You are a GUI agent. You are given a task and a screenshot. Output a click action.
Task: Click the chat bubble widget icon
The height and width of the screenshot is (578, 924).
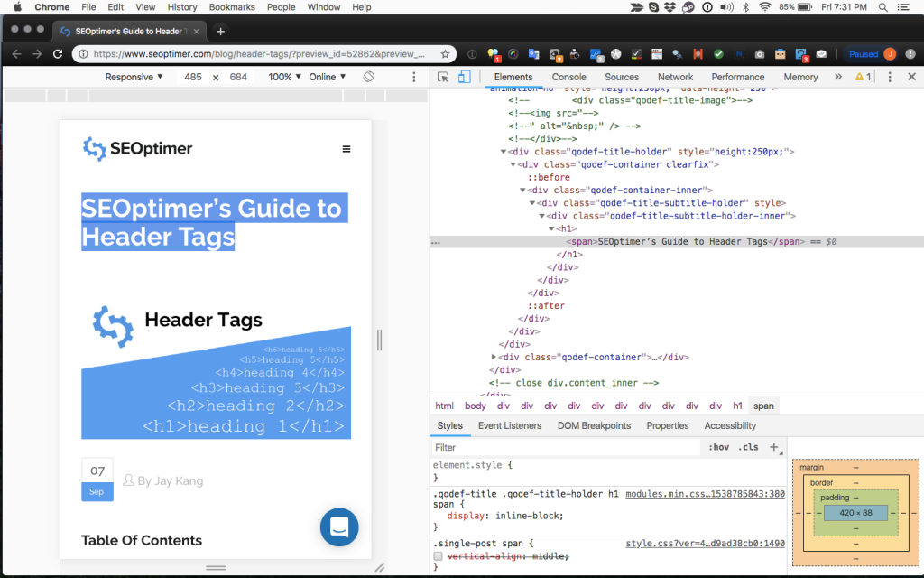tap(339, 527)
